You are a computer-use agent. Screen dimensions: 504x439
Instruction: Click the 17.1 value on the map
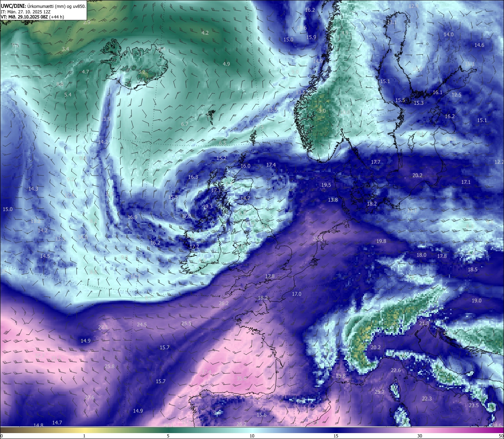click(466, 182)
